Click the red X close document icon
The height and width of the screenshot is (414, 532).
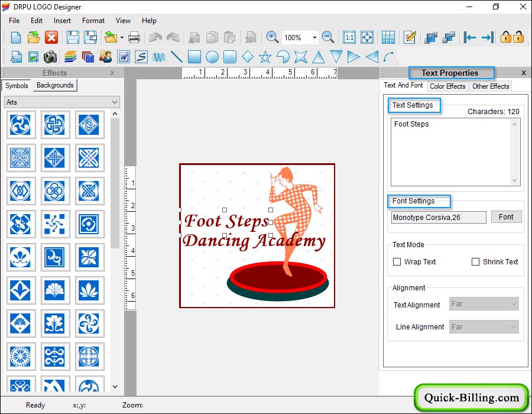[51, 37]
